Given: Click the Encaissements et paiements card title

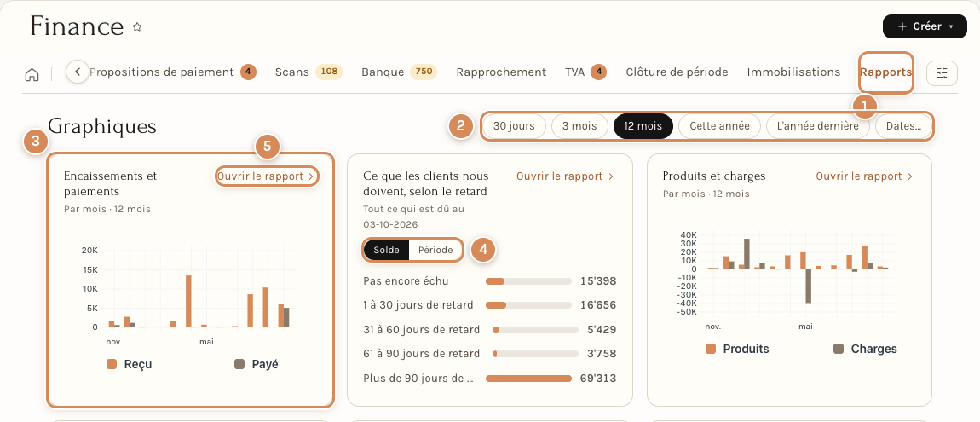Looking at the screenshot, I should (111, 183).
